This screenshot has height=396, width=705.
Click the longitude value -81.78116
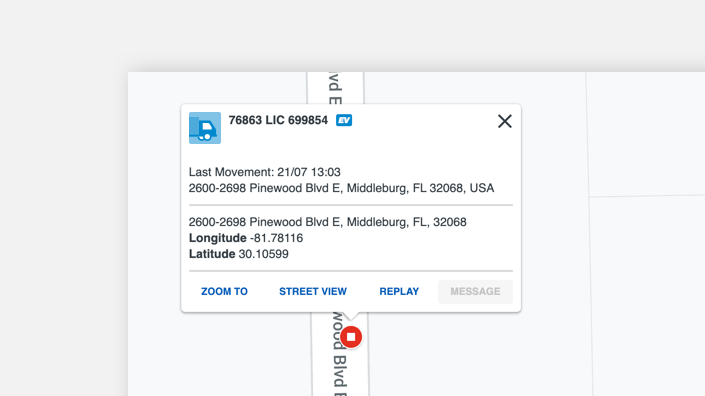[277, 238]
